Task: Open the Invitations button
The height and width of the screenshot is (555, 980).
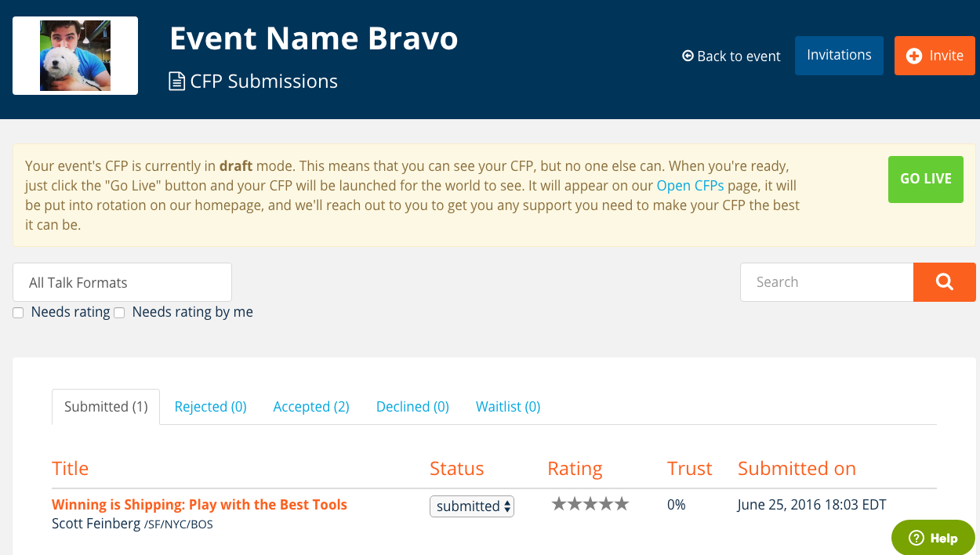Action: [839, 56]
